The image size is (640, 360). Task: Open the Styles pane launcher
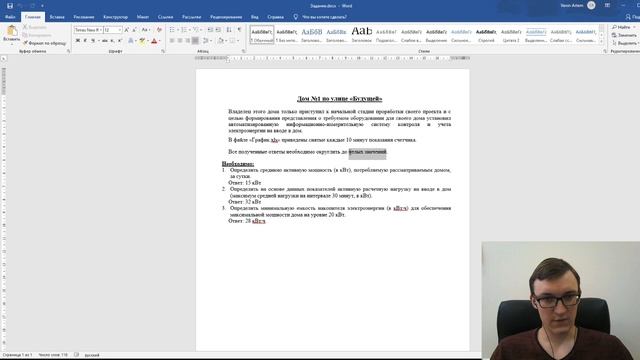604,51
